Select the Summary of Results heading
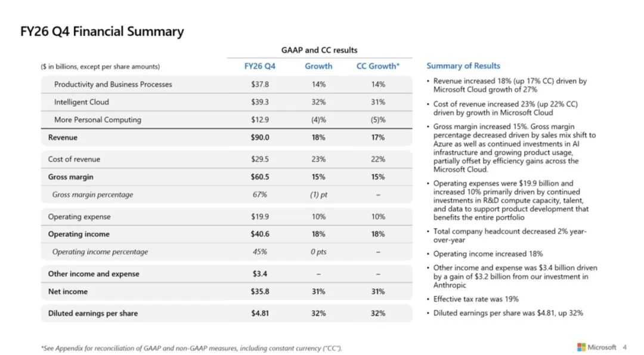The width and height of the screenshot is (644, 355). click(x=463, y=66)
